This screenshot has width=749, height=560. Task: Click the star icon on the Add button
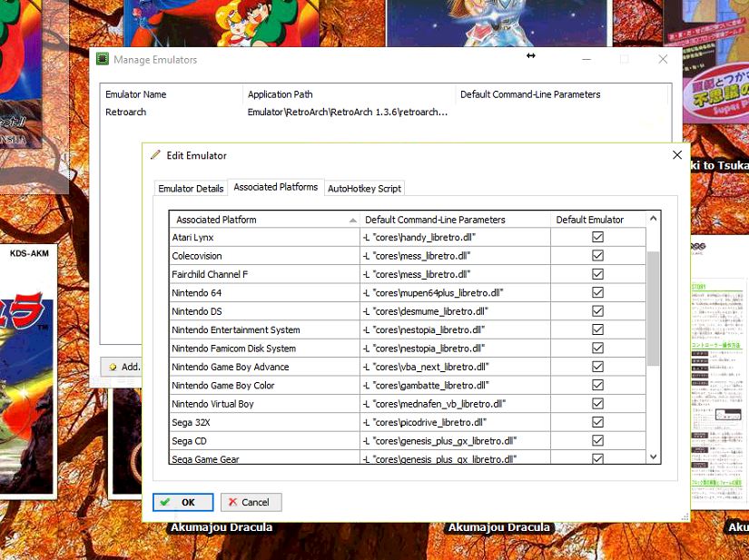tap(113, 367)
